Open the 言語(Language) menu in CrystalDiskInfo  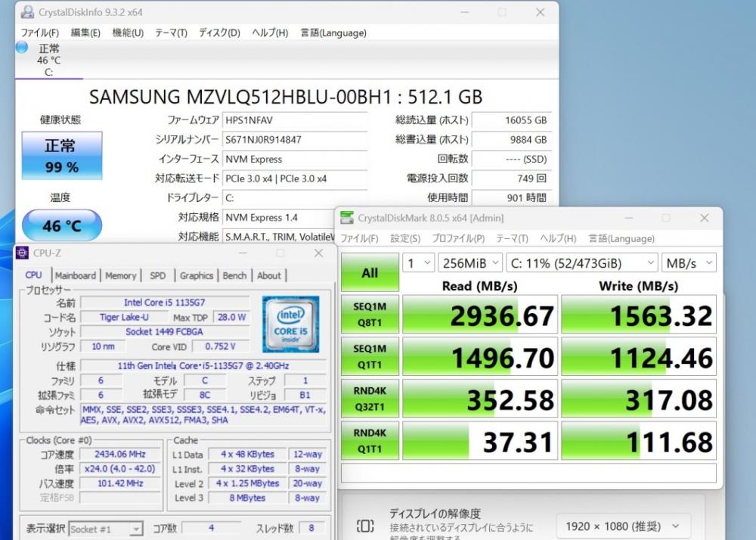pos(333,33)
